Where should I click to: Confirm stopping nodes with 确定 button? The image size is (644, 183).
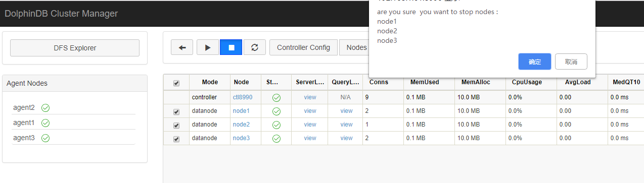pos(535,62)
